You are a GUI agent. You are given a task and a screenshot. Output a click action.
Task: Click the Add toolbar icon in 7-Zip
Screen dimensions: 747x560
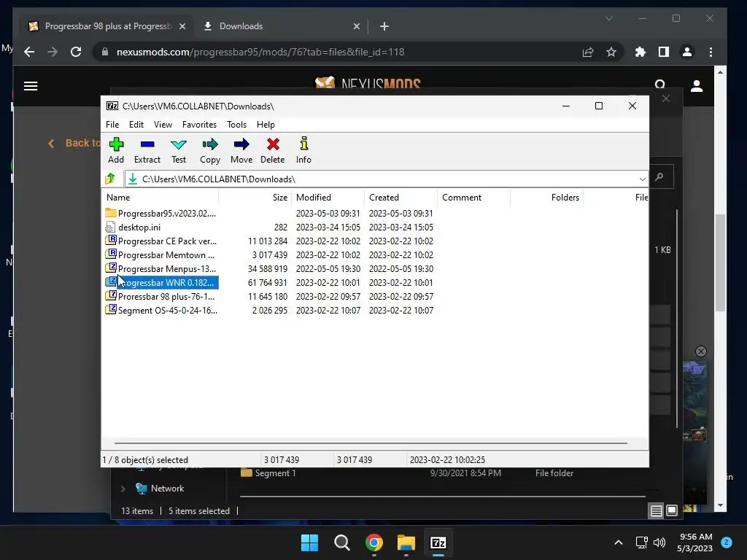(x=116, y=150)
